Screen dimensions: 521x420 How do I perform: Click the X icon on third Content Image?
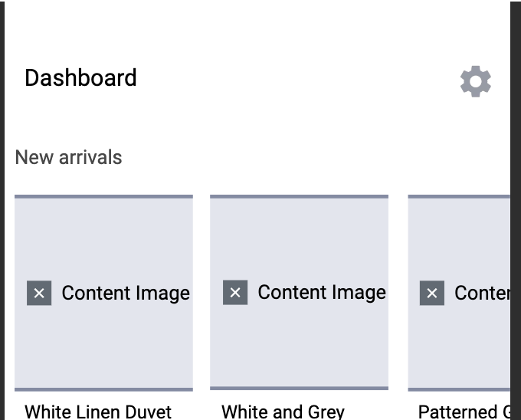coord(432,293)
